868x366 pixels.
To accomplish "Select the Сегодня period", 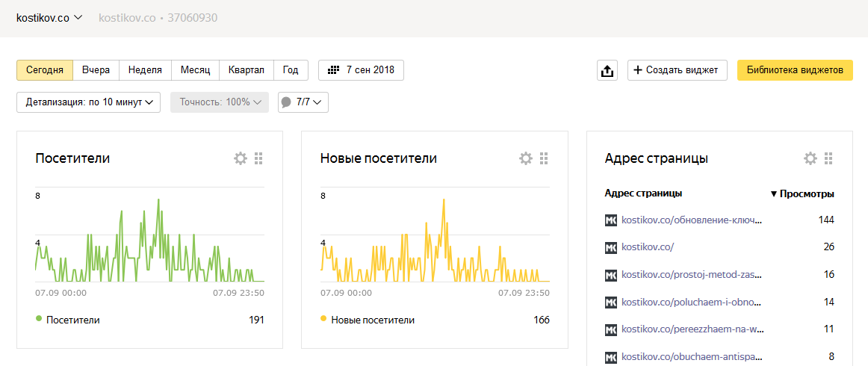I will [45, 70].
